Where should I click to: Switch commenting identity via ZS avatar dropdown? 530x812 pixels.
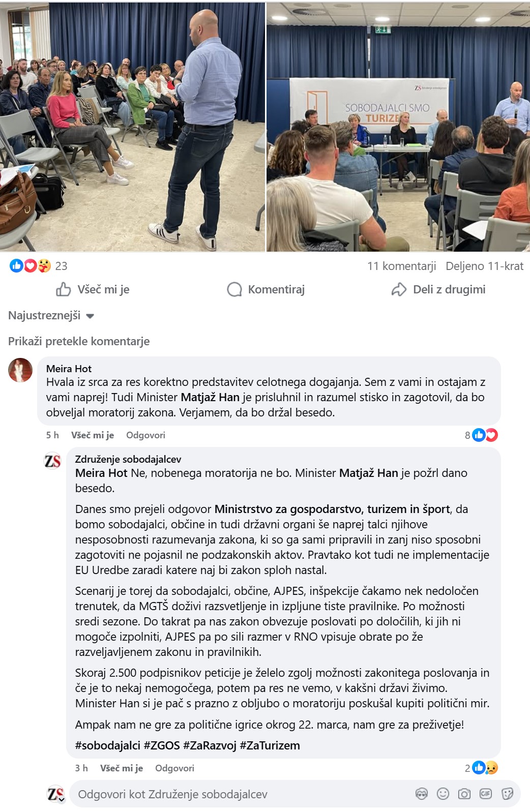click(x=56, y=794)
